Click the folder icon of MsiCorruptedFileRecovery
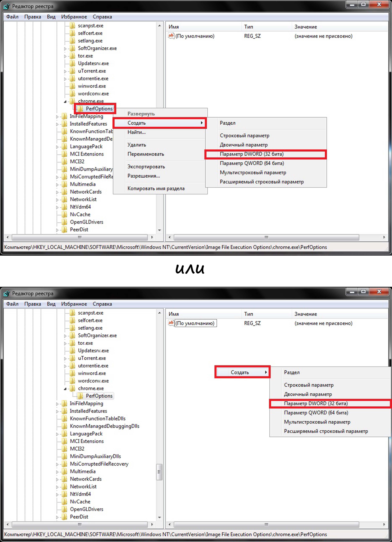 point(64,464)
